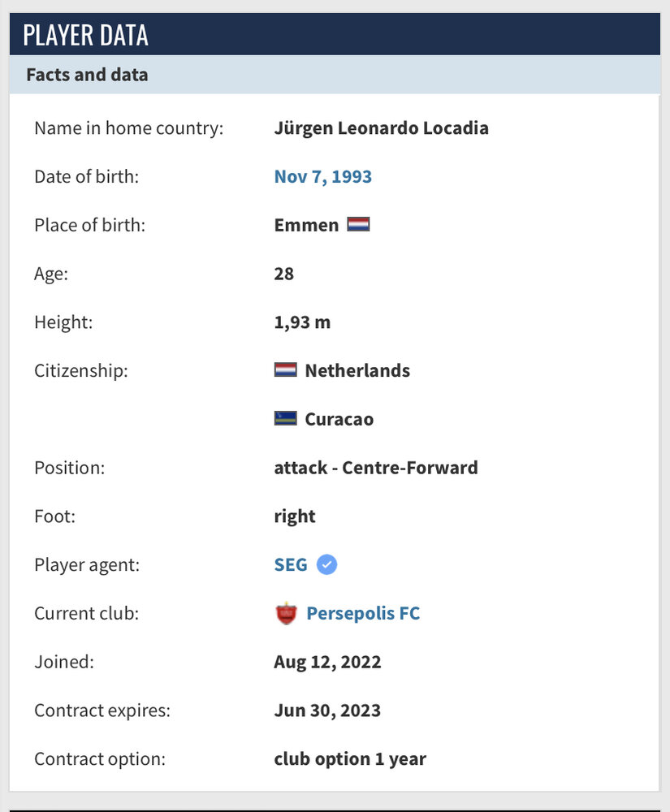Click the Curacao flag icon
This screenshot has height=812, width=670.
tap(285, 419)
